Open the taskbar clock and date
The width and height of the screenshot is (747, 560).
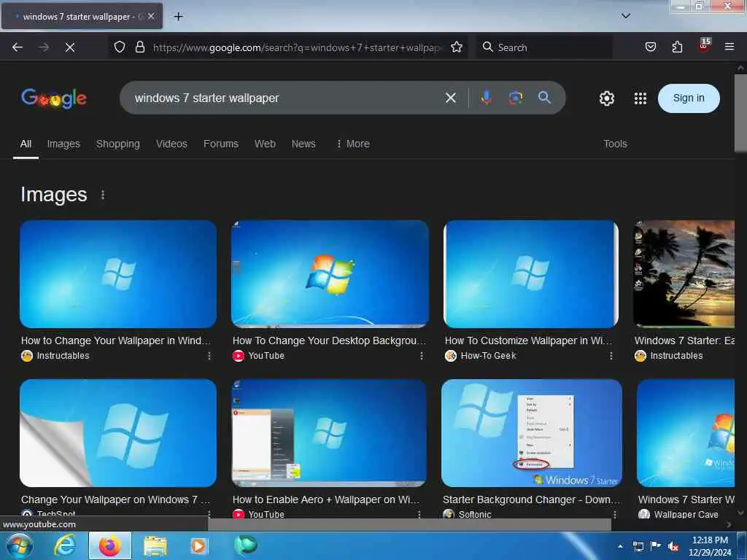(x=710, y=546)
